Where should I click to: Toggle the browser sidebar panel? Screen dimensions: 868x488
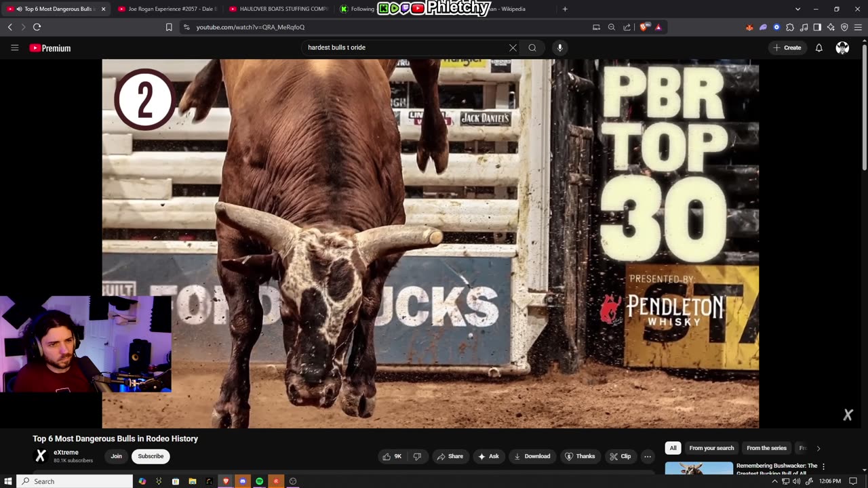click(x=817, y=27)
